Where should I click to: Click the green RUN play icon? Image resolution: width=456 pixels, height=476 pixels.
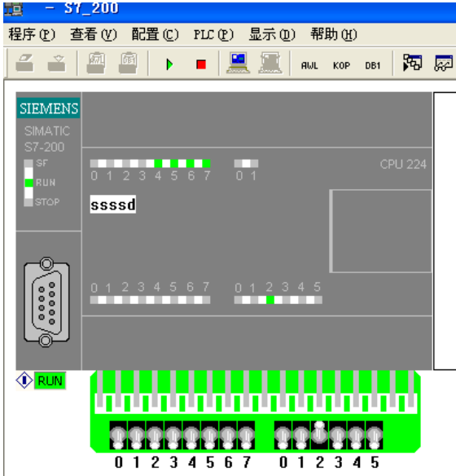point(169,64)
